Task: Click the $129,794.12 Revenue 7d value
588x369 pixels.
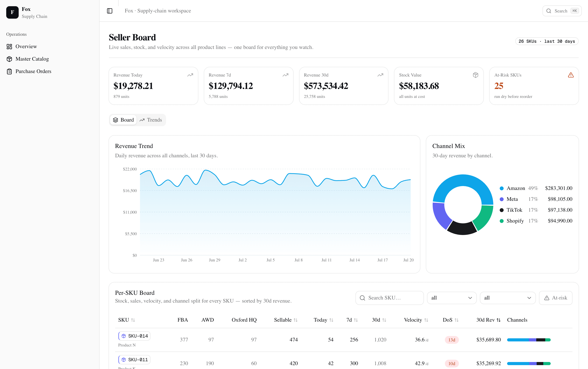Action: 231,86
